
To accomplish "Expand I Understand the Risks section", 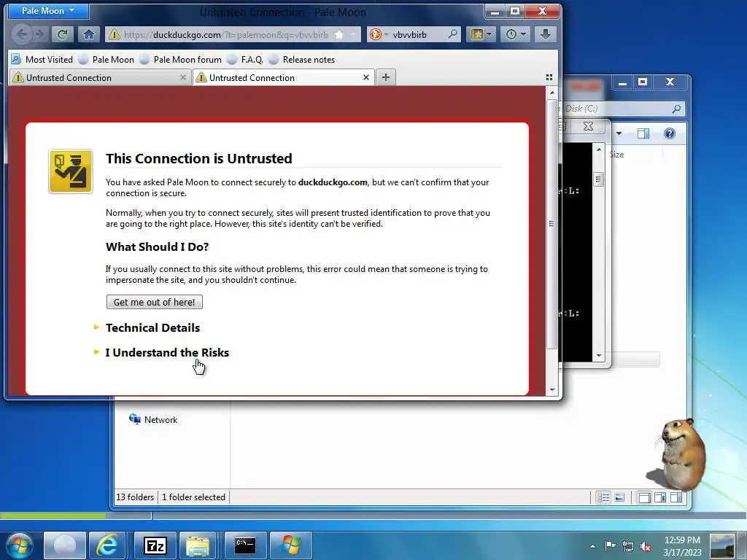I will pyautogui.click(x=167, y=352).
